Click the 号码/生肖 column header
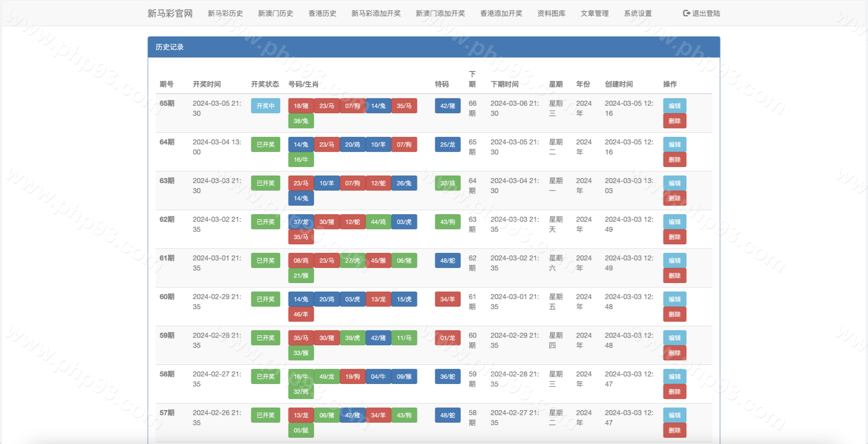This screenshot has width=868, height=444. click(x=303, y=84)
